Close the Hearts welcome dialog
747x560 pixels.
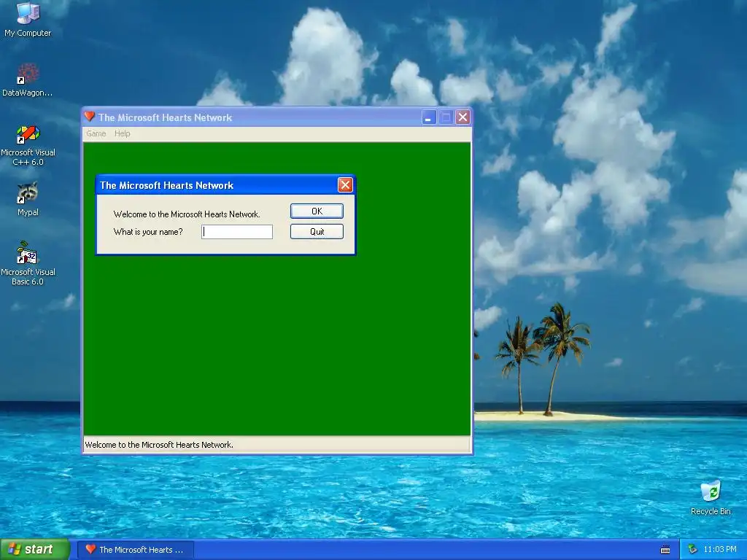tap(345, 184)
